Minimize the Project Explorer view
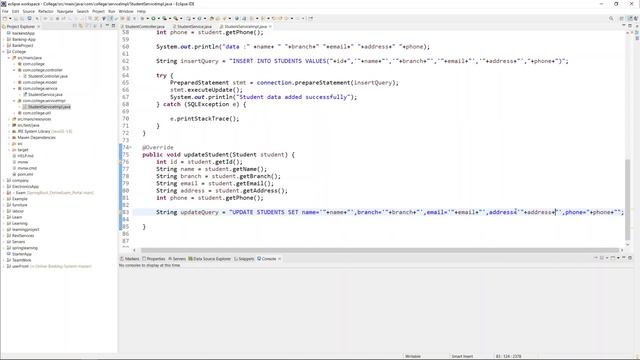Image resolution: width=640 pixels, height=360 pixels. point(107,26)
